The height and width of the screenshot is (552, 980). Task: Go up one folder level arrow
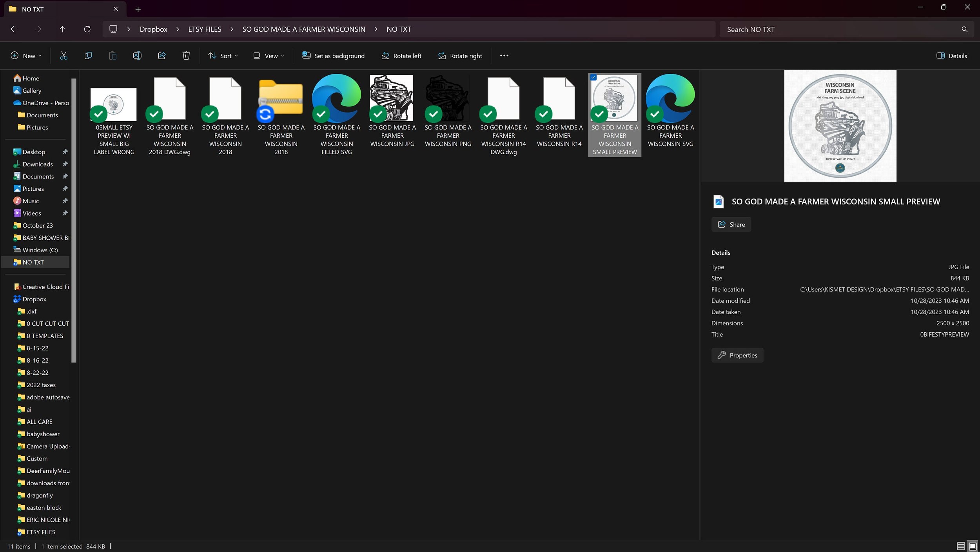tap(62, 29)
